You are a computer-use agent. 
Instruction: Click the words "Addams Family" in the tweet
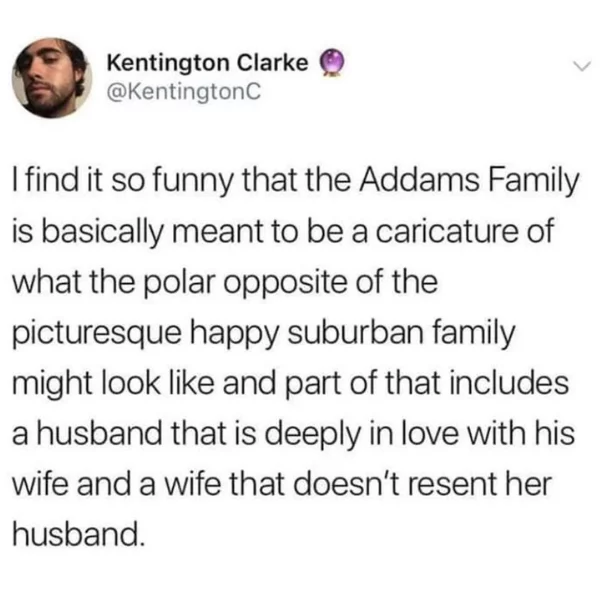point(468,181)
